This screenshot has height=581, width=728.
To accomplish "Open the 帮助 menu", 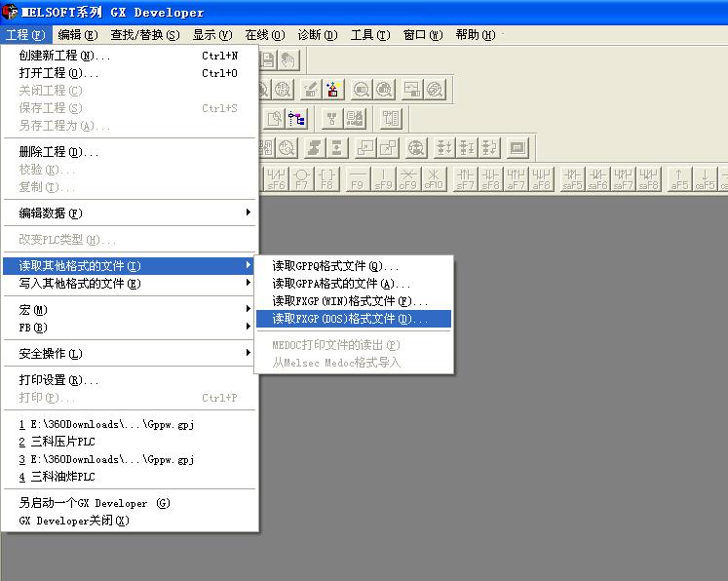I will click(475, 35).
